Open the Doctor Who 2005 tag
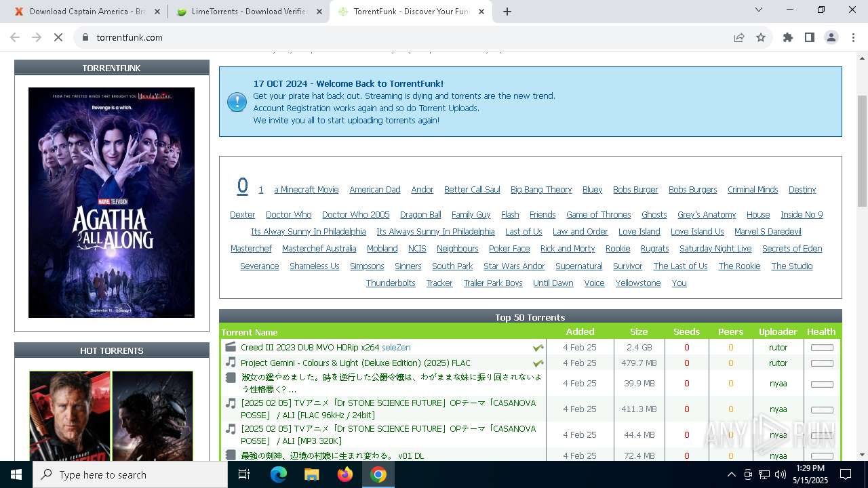 (x=355, y=215)
